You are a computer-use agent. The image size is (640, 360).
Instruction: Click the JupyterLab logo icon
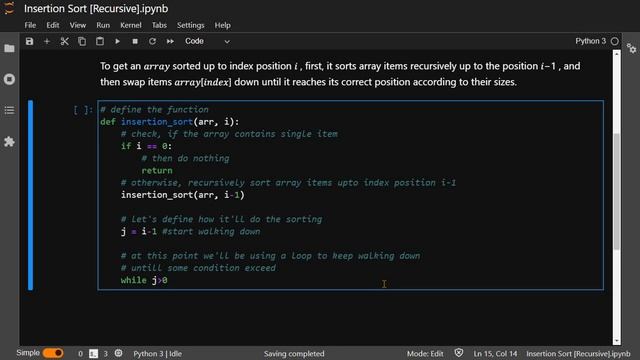[x=9, y=8]
